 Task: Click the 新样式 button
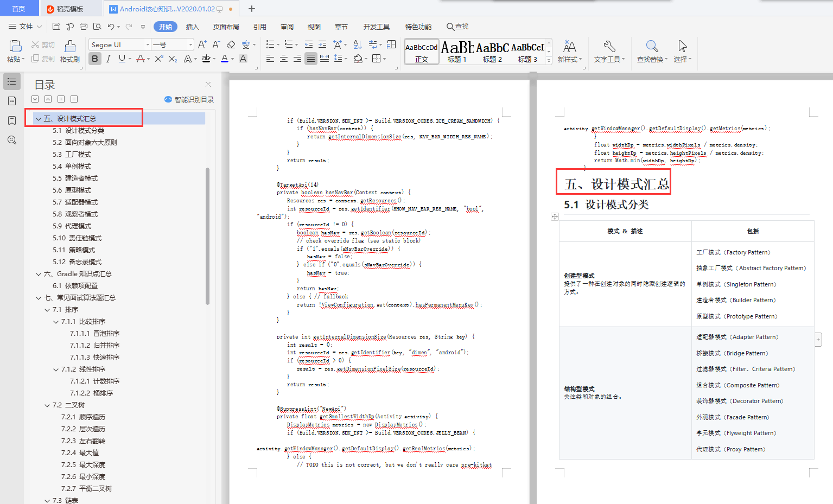point(569,51)
